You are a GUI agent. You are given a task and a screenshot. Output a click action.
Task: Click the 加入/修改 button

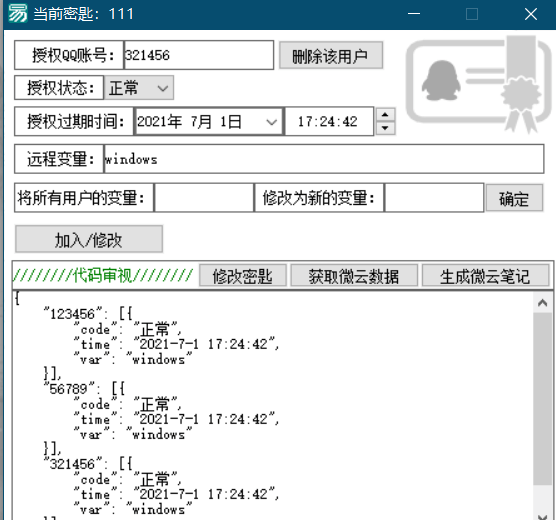coord(89,239)
